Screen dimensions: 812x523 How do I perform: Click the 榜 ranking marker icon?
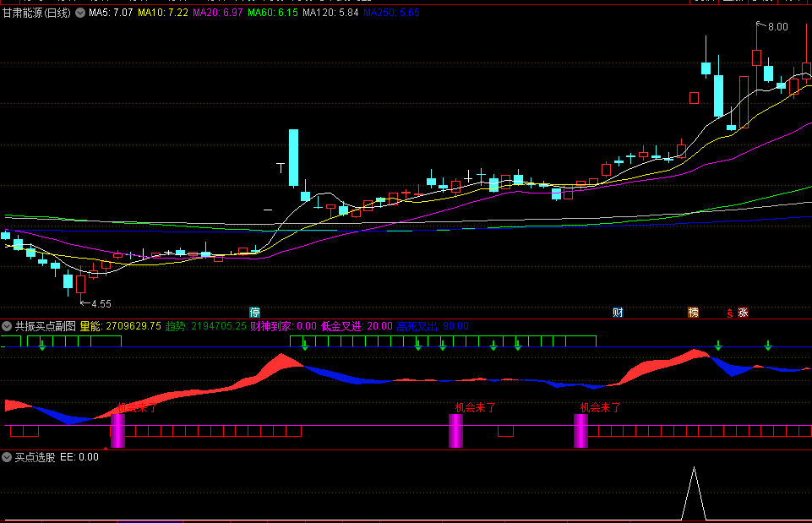point(693,312)
